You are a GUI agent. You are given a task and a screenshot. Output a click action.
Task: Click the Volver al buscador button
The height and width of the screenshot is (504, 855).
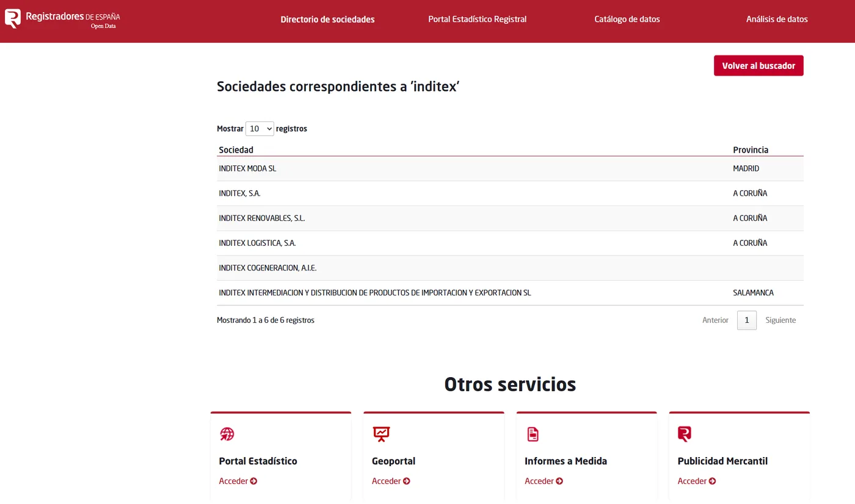tap(759, 66)
